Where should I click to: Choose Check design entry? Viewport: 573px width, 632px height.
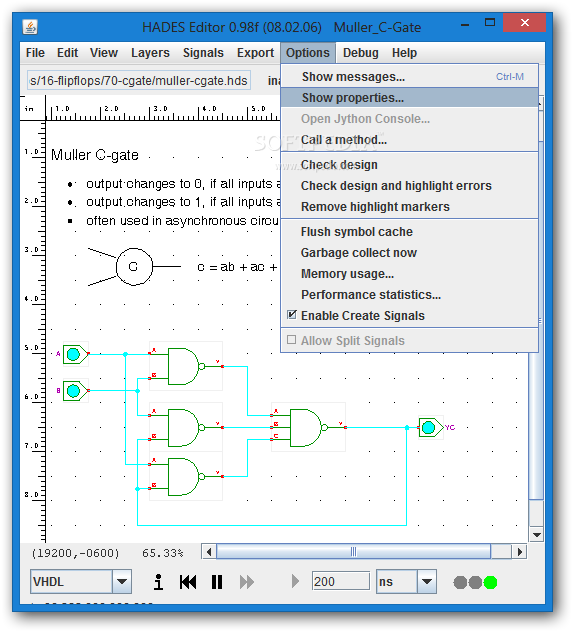pyautogui.click(x=409, y=164)
